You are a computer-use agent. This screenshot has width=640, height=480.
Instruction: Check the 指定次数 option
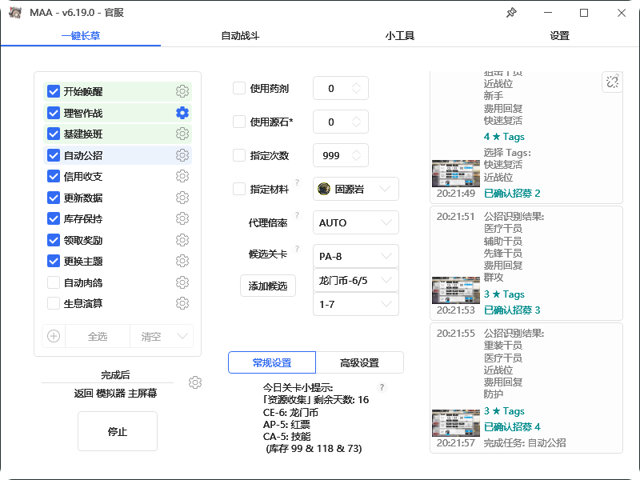click(239, 155)
